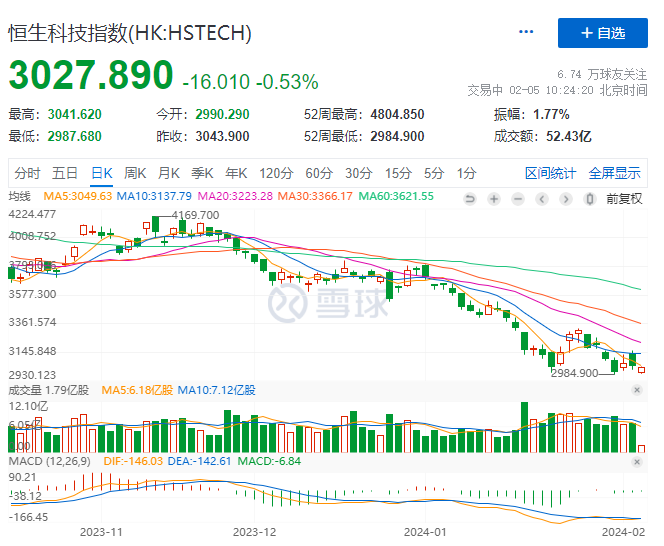Click the MA30:3366.17 indicator label
This screenshot has height=546, width=664.
[x=315, y=197]
